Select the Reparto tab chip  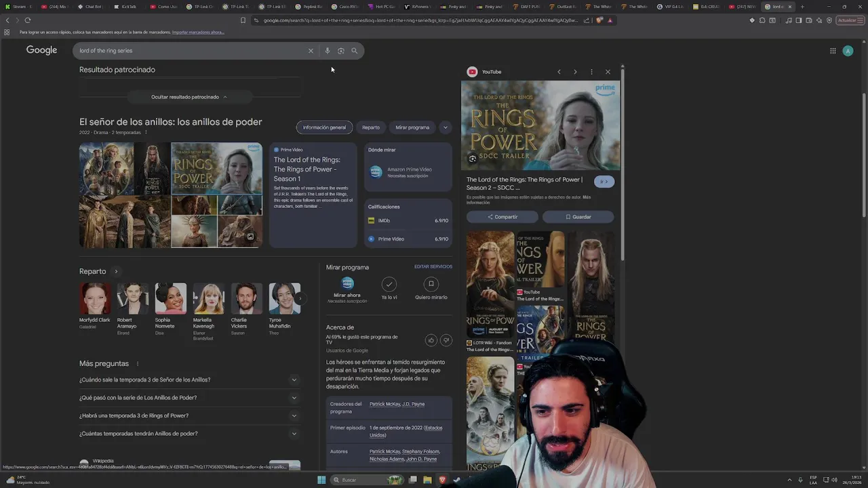371,127
